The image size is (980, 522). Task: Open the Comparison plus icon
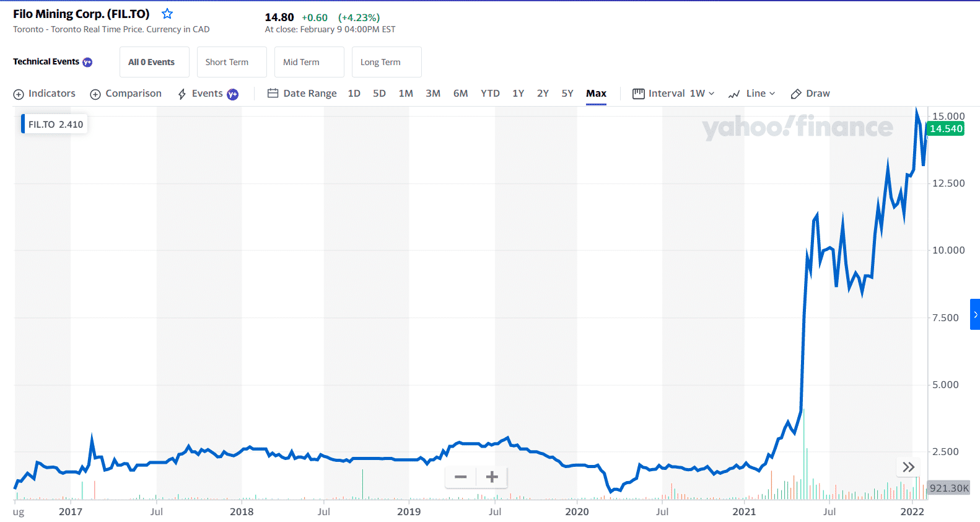(x=95, y=94)
